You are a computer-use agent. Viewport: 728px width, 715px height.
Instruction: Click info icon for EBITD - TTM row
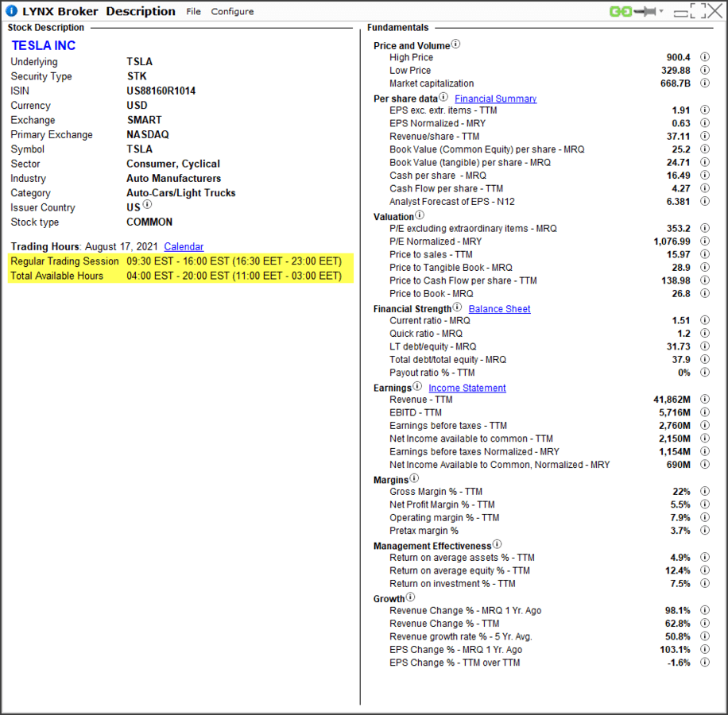pyautogui.click(x=704, y=413)
